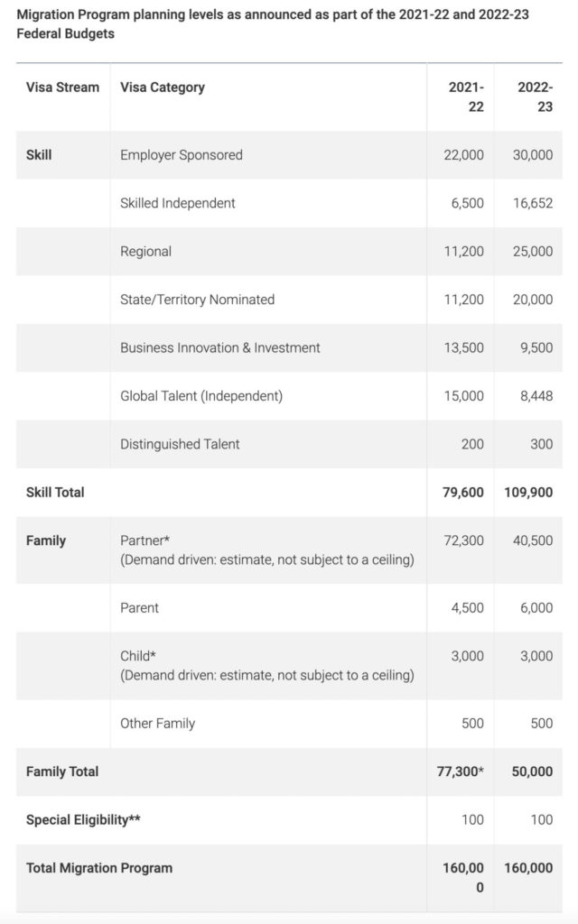Click the Partner* demand driven category cell
This screenshot has width=578, height=924.
[266, 550]
